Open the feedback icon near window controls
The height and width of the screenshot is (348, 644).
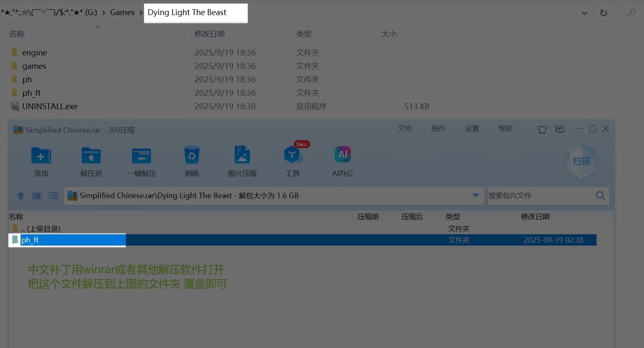(x=560, y=129)
